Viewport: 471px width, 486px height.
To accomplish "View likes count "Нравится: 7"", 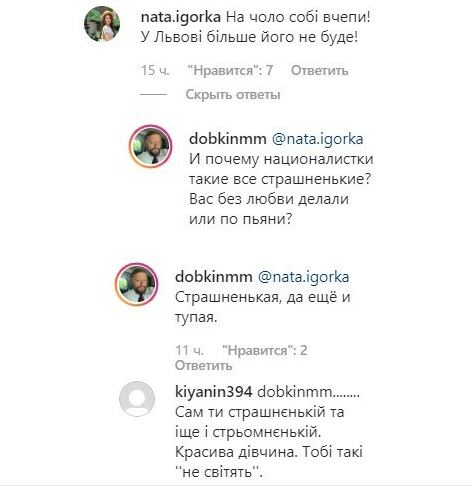I will point(230,70).
